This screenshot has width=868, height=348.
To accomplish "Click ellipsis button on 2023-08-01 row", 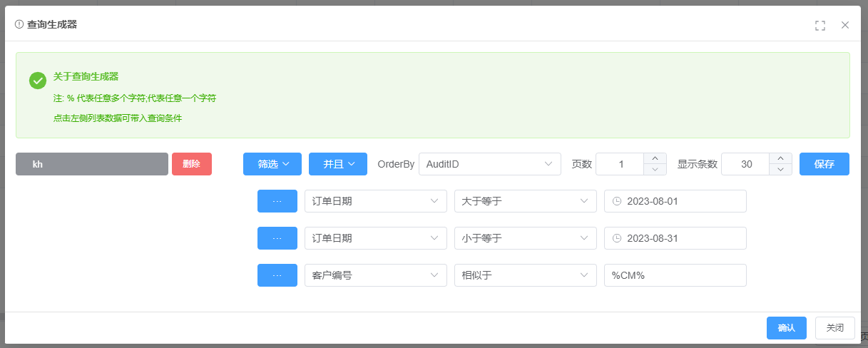I will coord(277,201).
